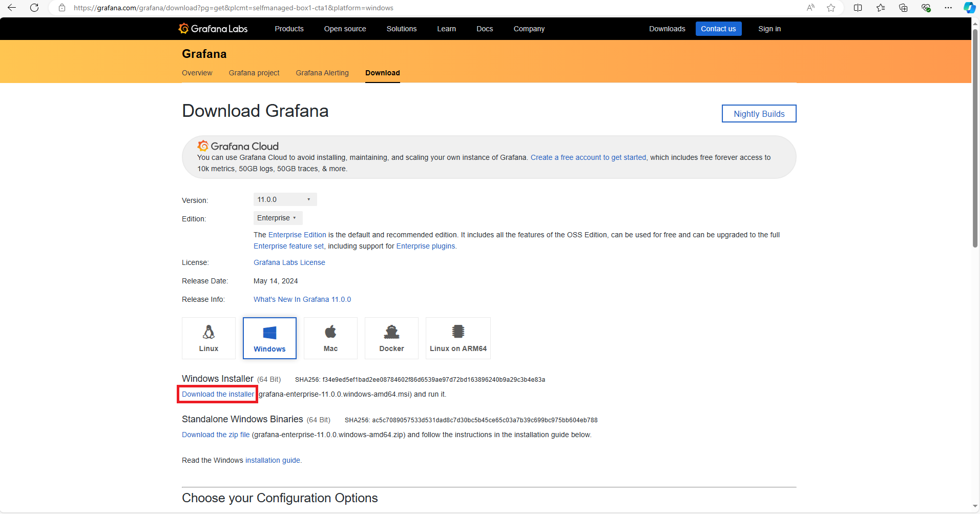
Task: Select the Linux on ARM64 platform tile
Action: tap(458, 338)
